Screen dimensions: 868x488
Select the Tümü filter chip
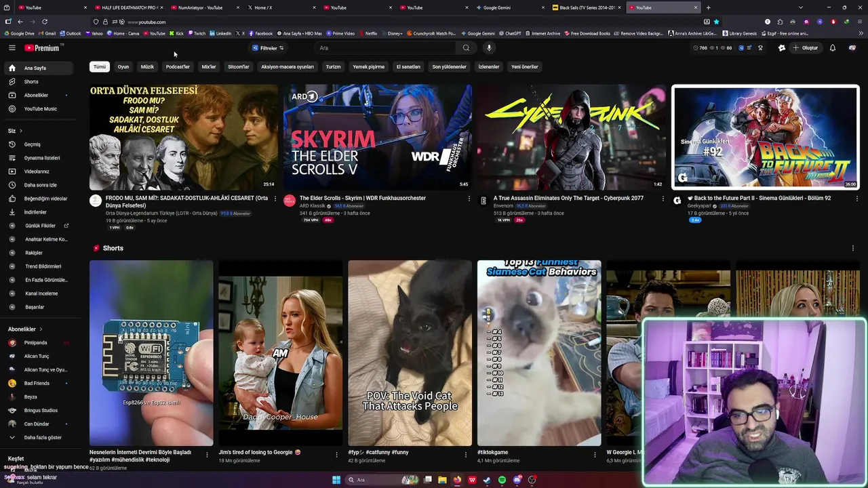tap(100, 67)
